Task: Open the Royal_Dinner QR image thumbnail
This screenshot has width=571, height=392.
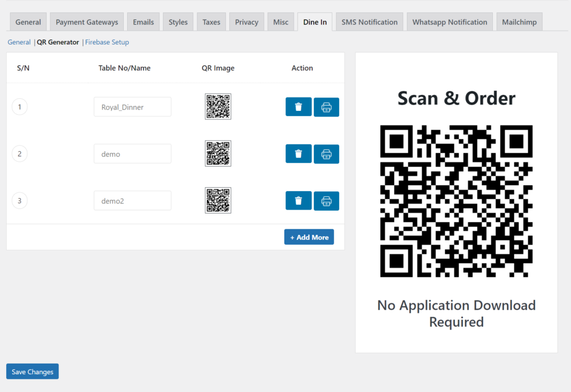Action: coord(218,107)
